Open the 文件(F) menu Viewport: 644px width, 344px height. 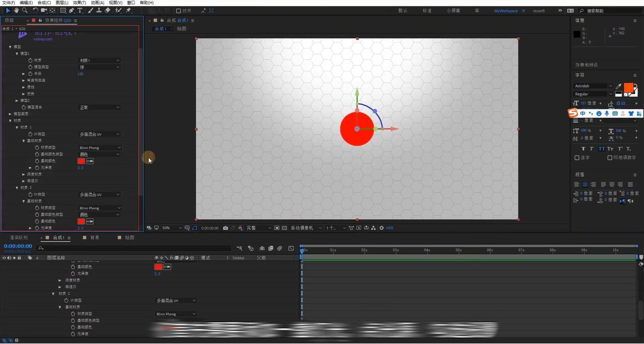click(x=8, y=3)
